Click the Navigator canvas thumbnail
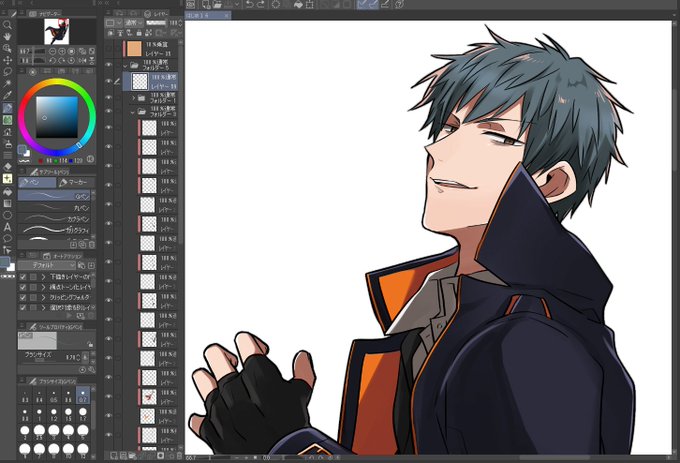 pyautogui.click(x=57, y=31)
